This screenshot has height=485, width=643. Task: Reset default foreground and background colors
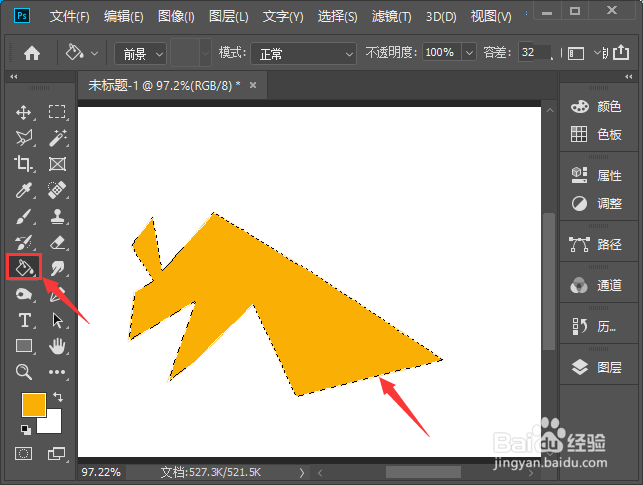pos(25,429)
